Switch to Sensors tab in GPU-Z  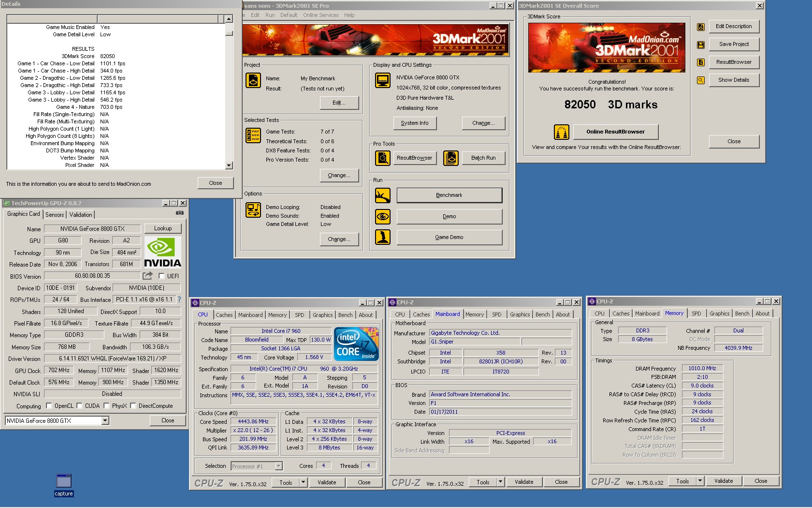pyautogui.click(x=55, y=215)
